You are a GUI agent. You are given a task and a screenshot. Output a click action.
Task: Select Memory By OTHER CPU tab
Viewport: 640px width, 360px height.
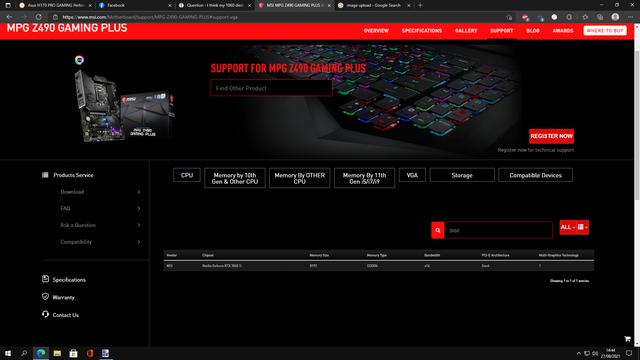click(x=300, y=178)
